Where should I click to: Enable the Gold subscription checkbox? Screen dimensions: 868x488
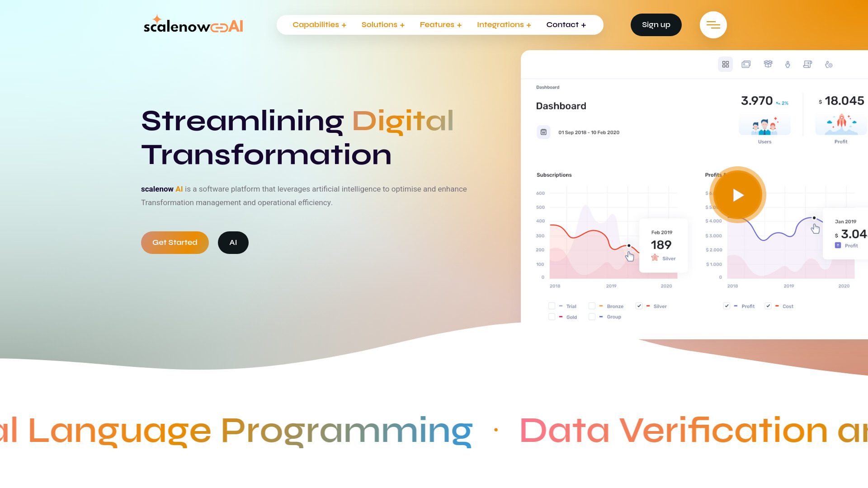tap(551, 316)
